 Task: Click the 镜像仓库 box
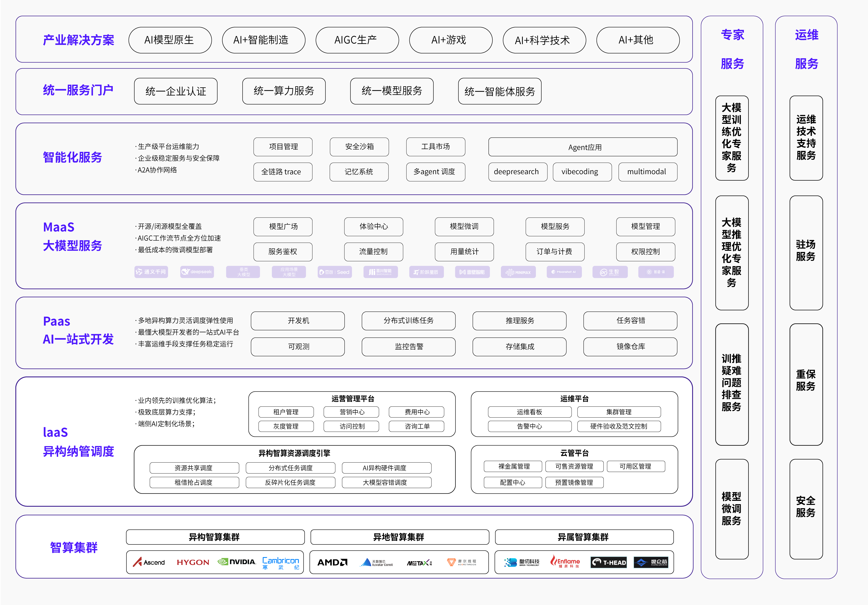631,347
